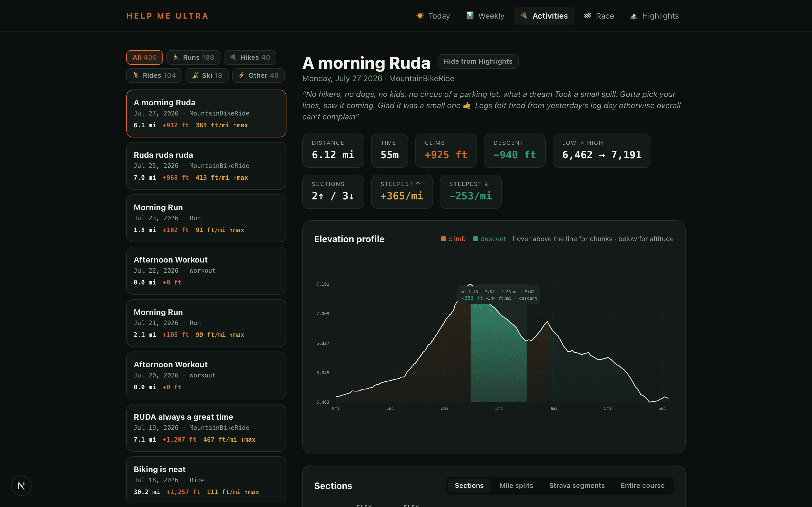
Task: Click the Highlights mountain icon
Action: click(x=633, y=16)
